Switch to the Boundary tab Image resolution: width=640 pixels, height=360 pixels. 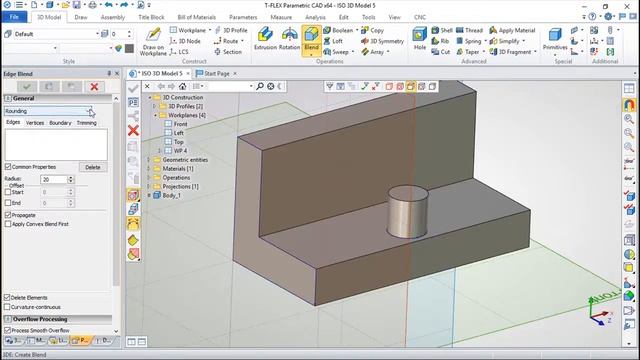pyautogui.click(x=60, y=122)
